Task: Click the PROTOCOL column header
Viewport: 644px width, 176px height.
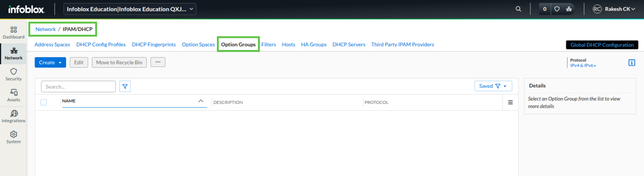Action: tap(376, 102)
